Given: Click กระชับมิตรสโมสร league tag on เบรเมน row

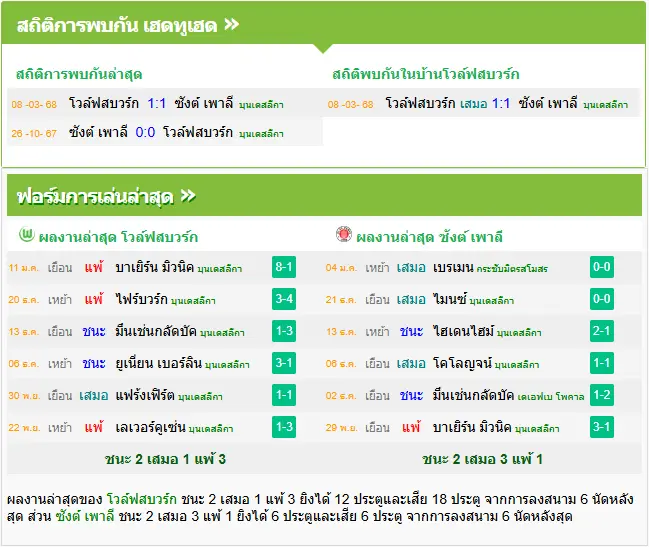Looking at the screenshot, I should pyautogui.click(x=512, y=269).
